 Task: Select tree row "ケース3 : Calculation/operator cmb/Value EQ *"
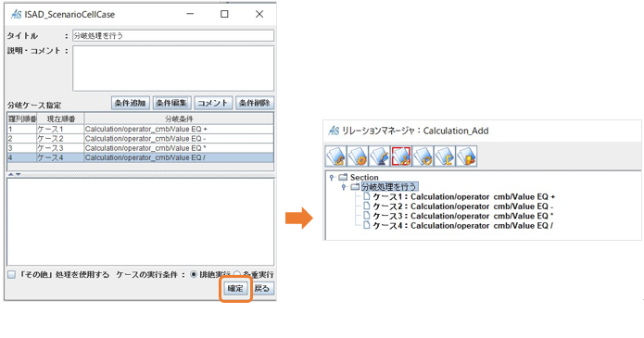pos(463,216)
